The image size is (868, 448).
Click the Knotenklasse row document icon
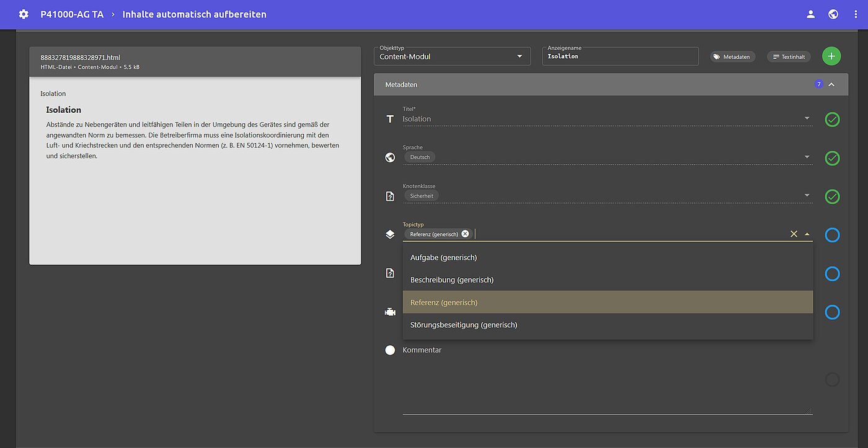click(x=390, y=196)
